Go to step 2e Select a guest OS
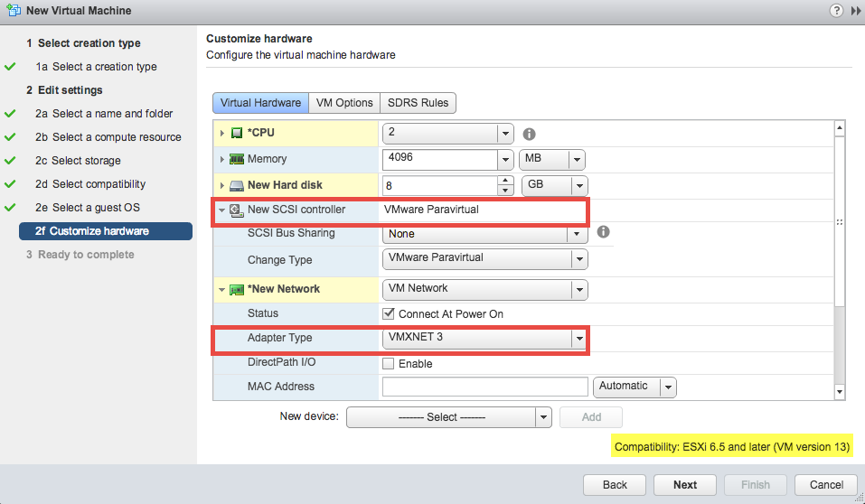This screenshot has height=504, width=865. (88, 208)
